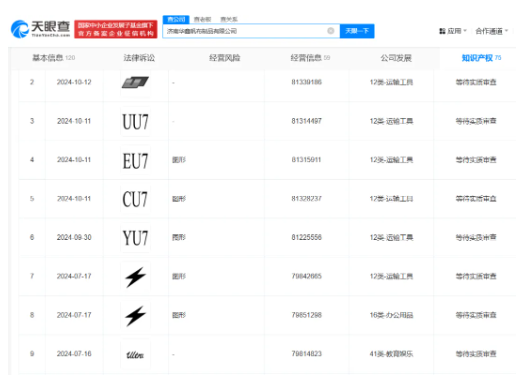Switch to the 知识产权 tab
This screenshot has width=519, height=380.
tap(481, 58)
